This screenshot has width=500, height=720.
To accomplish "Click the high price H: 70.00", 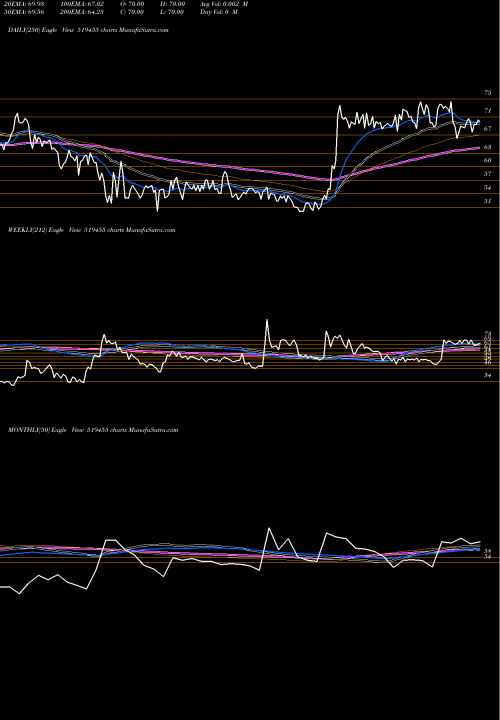I will tap(172, 4).
